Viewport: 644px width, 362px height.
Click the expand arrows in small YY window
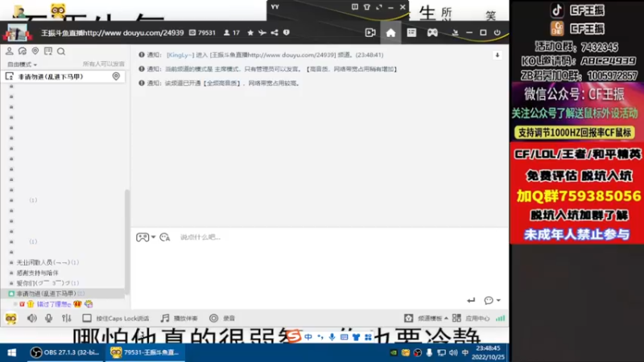(379, 7)
